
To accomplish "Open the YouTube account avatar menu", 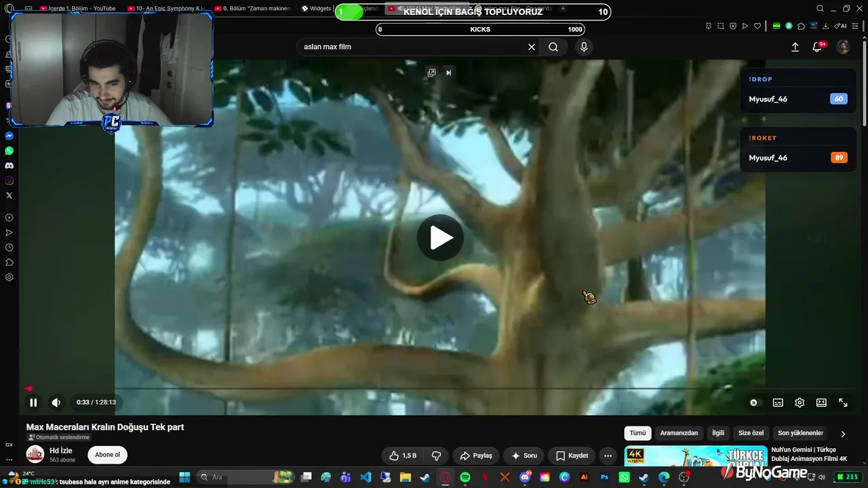I will (843, 47).
